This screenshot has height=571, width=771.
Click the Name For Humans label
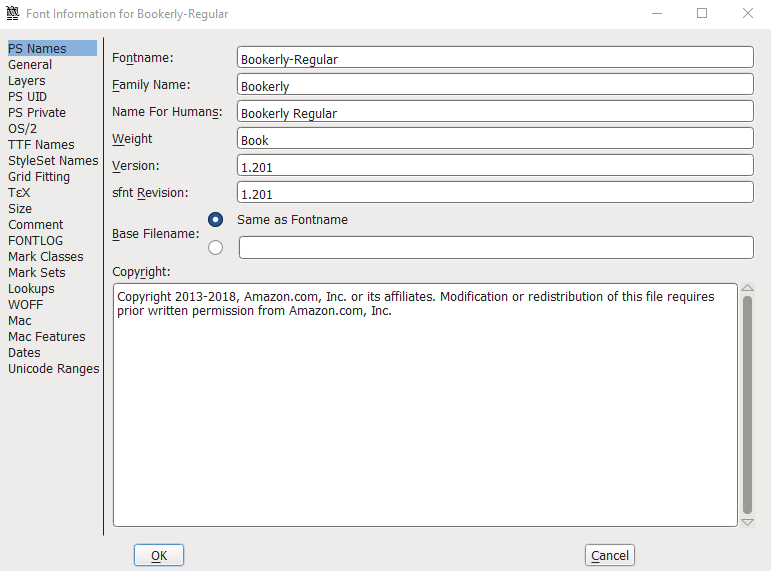167,112
